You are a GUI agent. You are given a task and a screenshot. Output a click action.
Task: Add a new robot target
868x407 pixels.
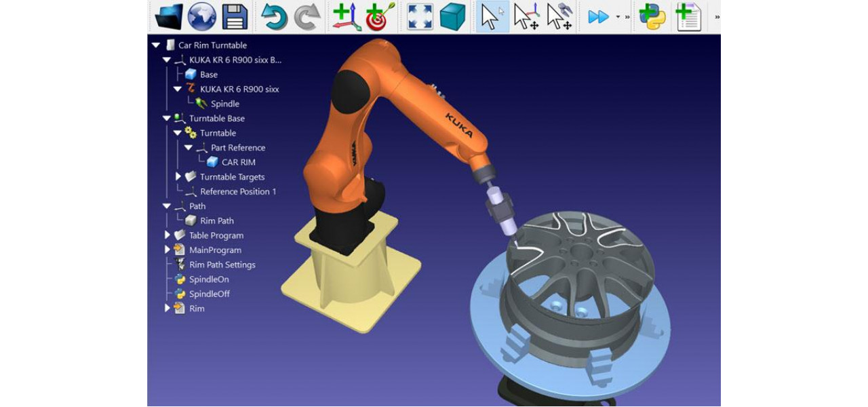pos(380,17)
